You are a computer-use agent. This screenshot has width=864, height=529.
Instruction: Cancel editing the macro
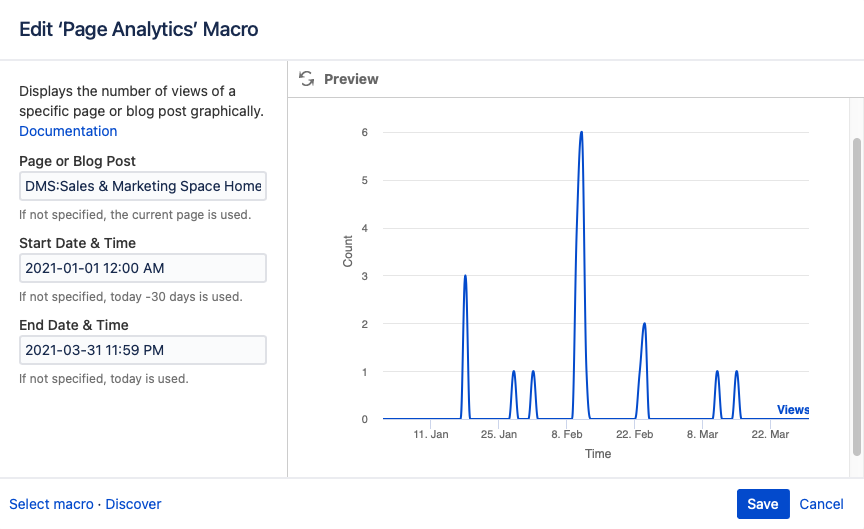tap(821, 504)
